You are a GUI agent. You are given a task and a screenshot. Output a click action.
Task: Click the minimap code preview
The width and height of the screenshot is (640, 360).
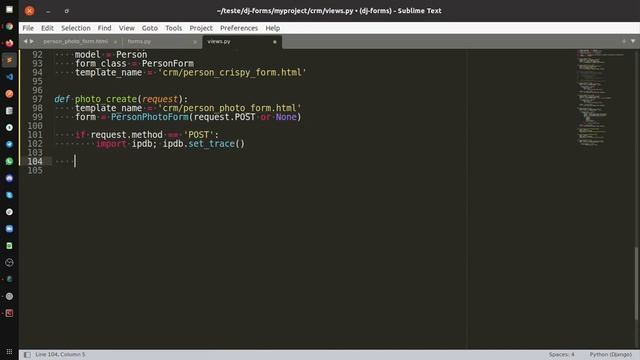pos(600,98)
